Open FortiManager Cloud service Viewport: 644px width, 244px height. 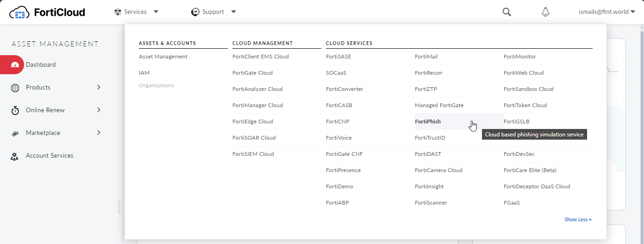click(x=257, y=105)
